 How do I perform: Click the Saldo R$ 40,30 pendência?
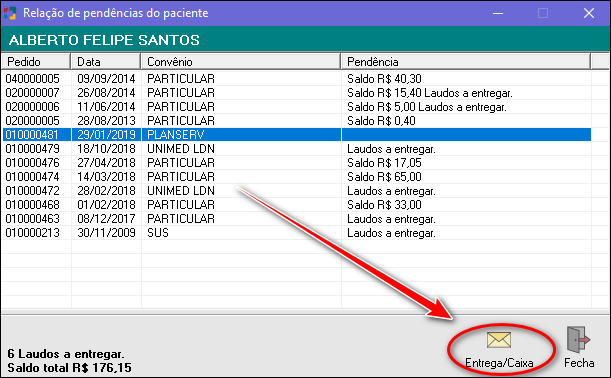click(384, 79)
